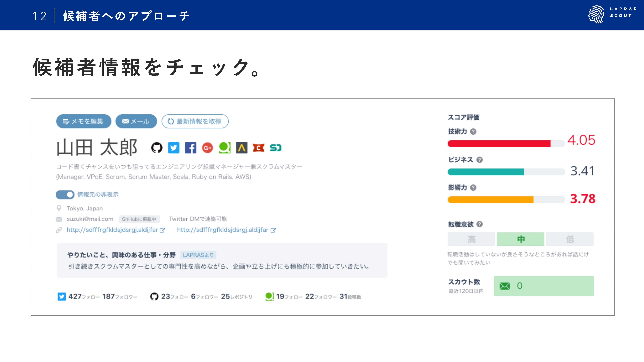Click the Connpass red icon
The width and height of the screenshot is (644, 362).
coord(258,148)
